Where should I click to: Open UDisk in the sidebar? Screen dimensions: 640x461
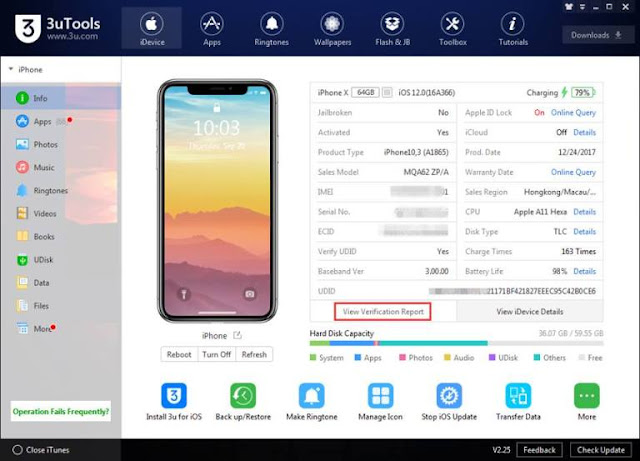[61, 259]
